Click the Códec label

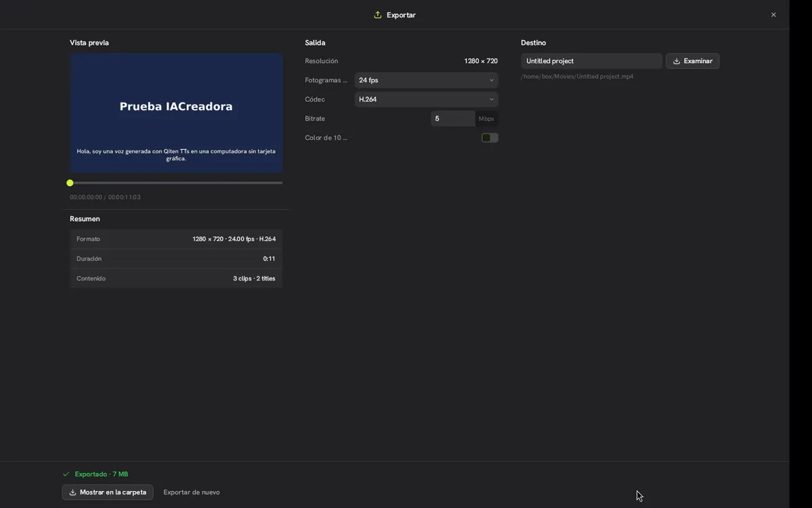tap(315, 100)
